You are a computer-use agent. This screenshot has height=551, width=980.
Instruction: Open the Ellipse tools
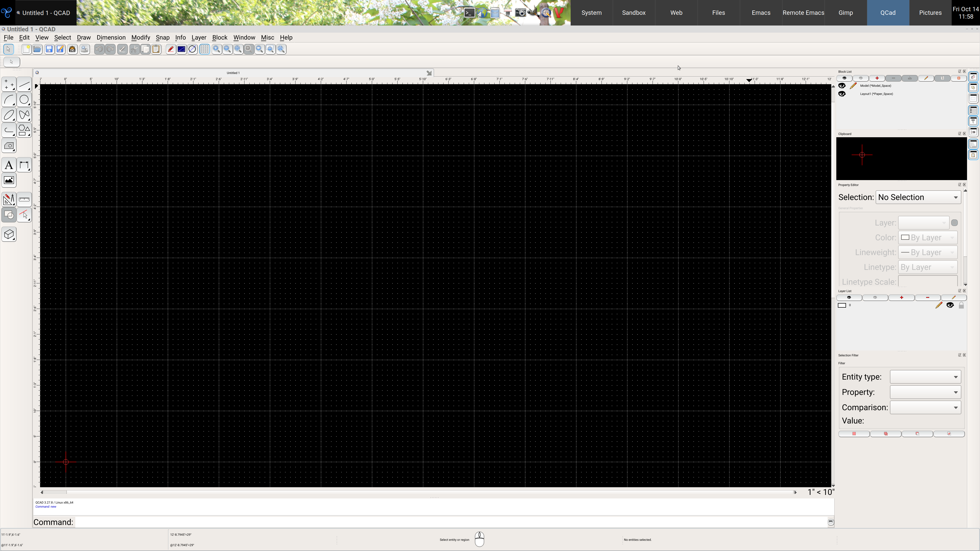click(x=9, y=115)
